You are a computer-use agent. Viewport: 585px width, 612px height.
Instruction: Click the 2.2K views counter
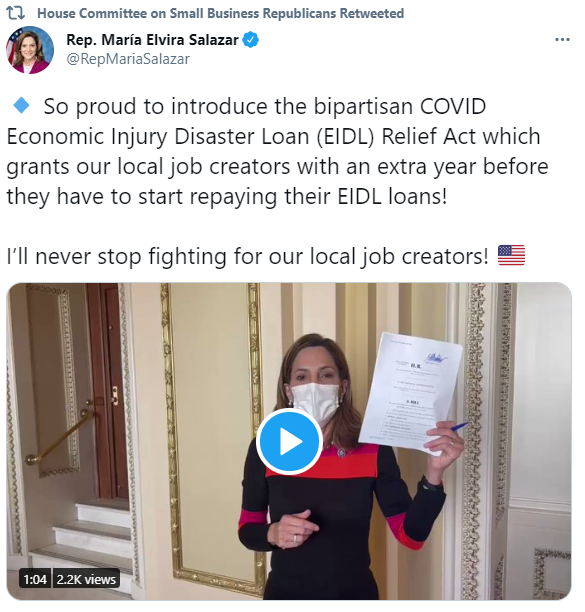pyautogui.click(x=86, y=580)
